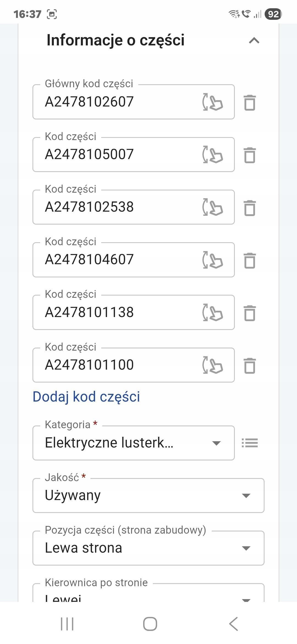The height and width of the screenshot is (644, 297).
Task: Tap the swap-hand icon in A2478104607 field
Action: pyautogui.click(x=213, y=260)
